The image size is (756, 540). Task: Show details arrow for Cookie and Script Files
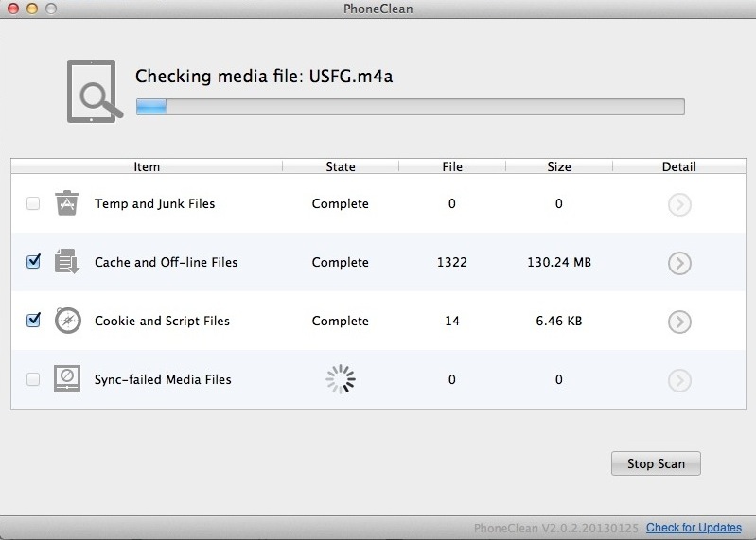pos(678,322)
